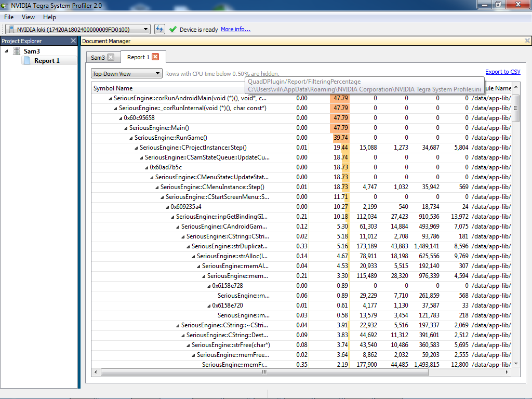
Task: Select the SeriousEngine::CString::Dest... row
Action: [x=301, y=335]
